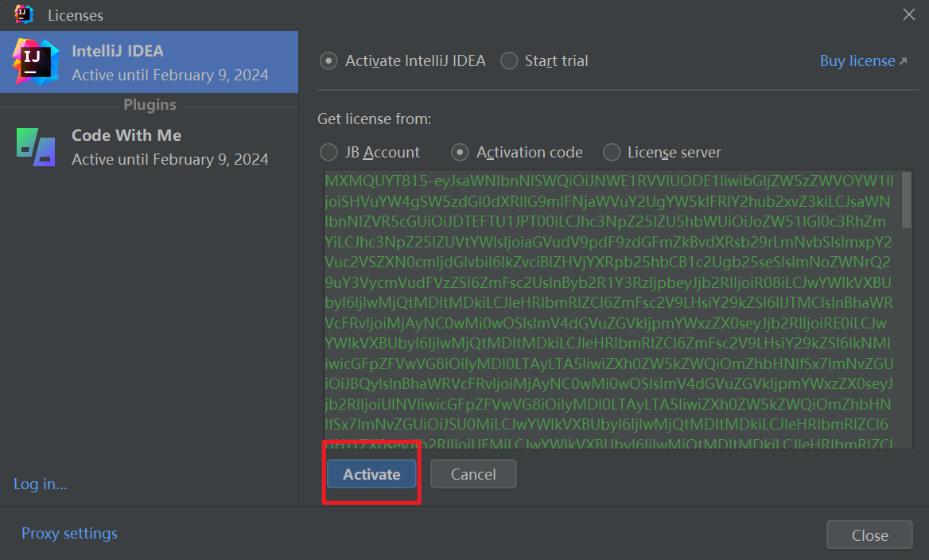The height and width of the screenshot is (560, 929).
Task: Click the Cancel button
Action: [473, 473]
